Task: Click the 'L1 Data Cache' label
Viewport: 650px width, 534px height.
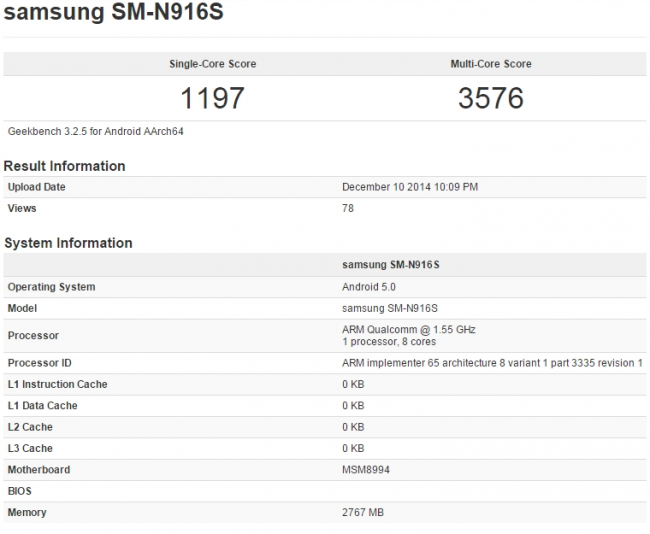Action: (42, 405)
